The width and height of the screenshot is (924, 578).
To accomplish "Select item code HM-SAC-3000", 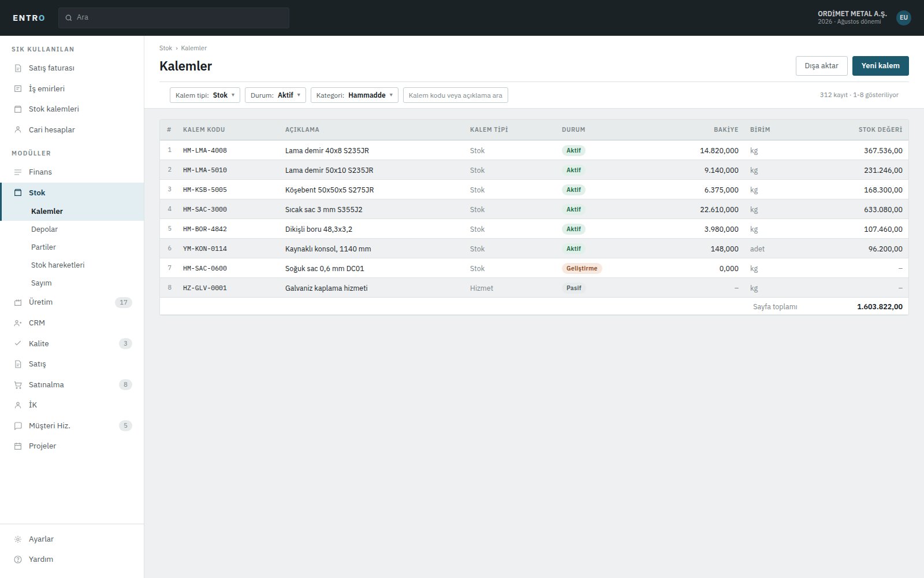I will (x=205, y=210).
